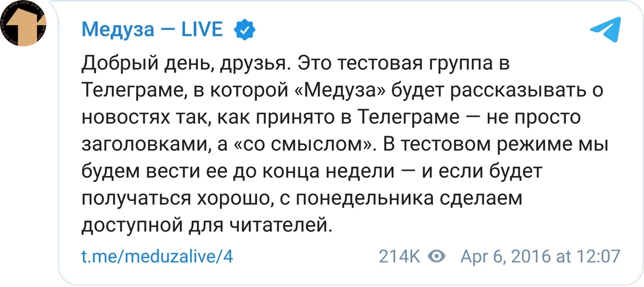Open the Telegram paper plane logo
This screenshot has width=644, height=287.
point(605,30)
